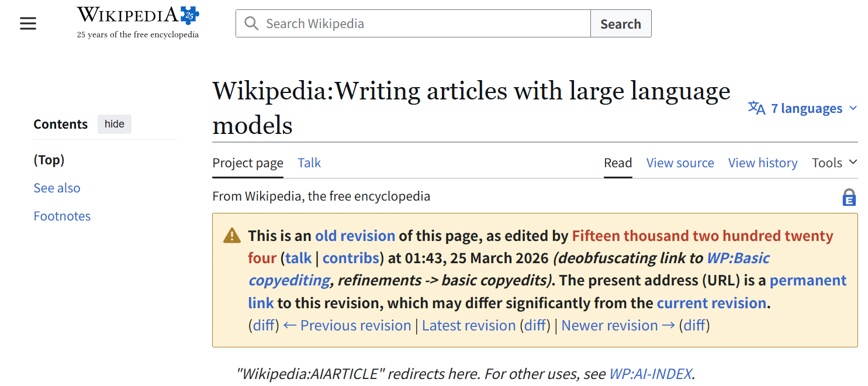The image size is (868, 386).
Task: Open the Tools dropdown menu
Action: click(834, 163)
